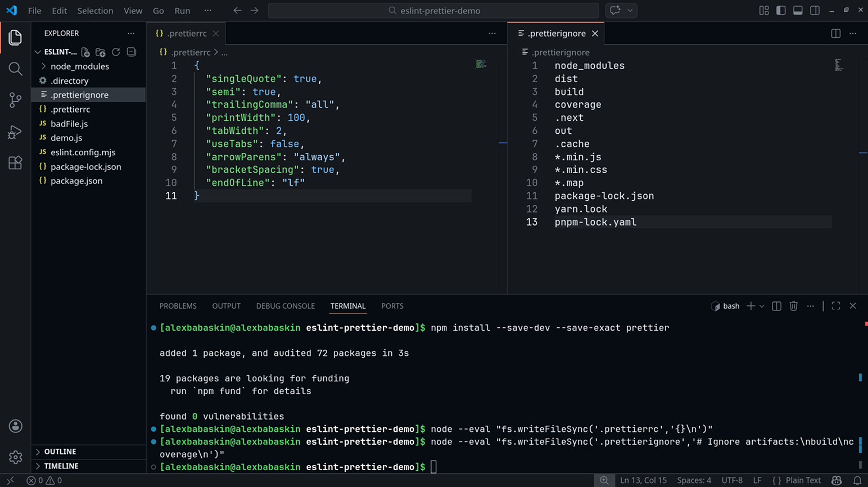Expand the OUTLINE section
The height and width of the screenshot is (487, 868).
(x=60, y=452)
